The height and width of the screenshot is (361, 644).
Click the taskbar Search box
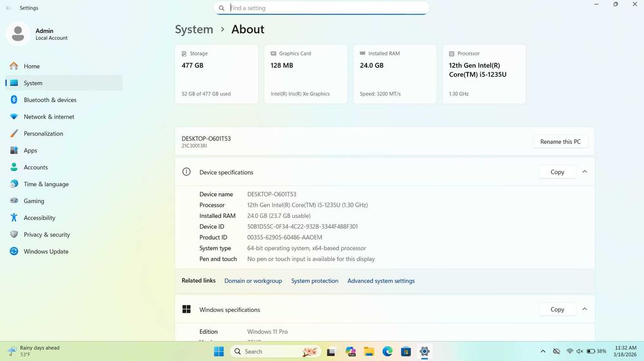coord(275,351)
